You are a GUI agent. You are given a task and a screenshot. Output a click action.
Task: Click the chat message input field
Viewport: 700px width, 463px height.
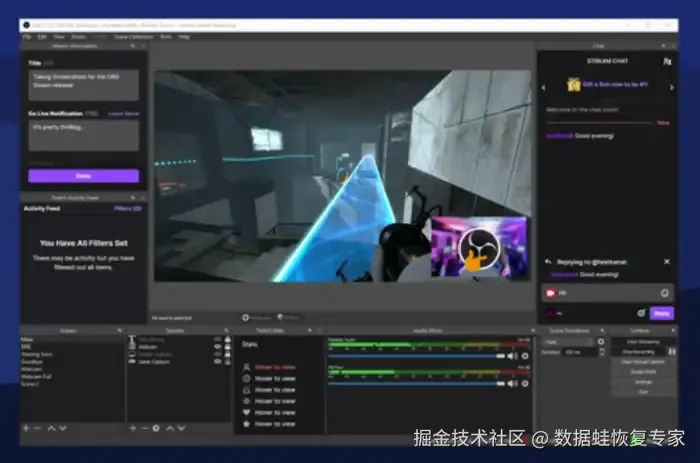[x=607, y=293]
